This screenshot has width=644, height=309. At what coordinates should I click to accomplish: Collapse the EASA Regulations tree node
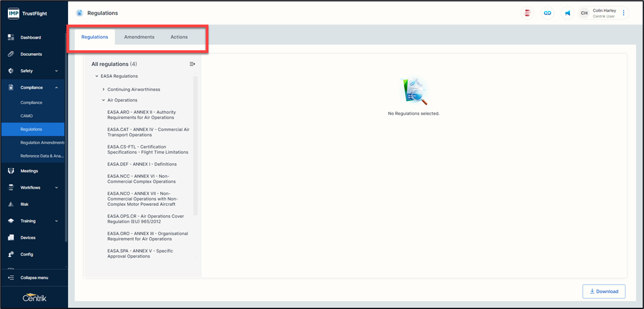tap(96, 76)
